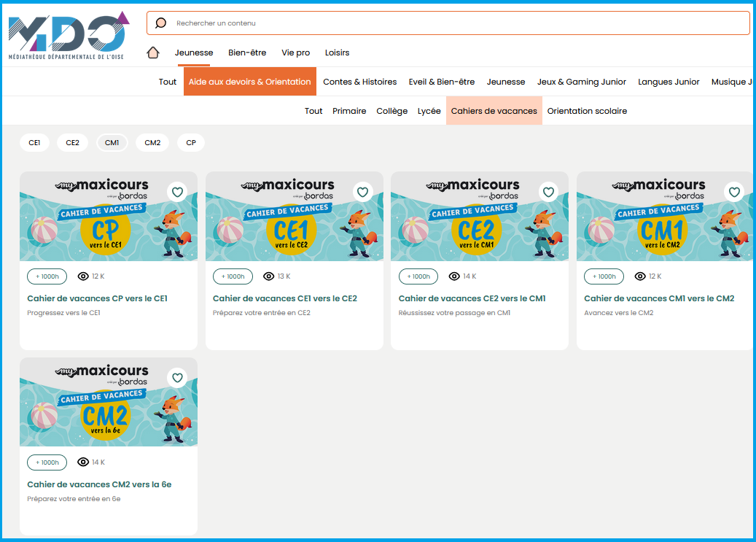Viewport: 756px width, 542px height.
Task: Favorite the Cahier de vacances CE1 card
Action: click(x=362, y=192)
